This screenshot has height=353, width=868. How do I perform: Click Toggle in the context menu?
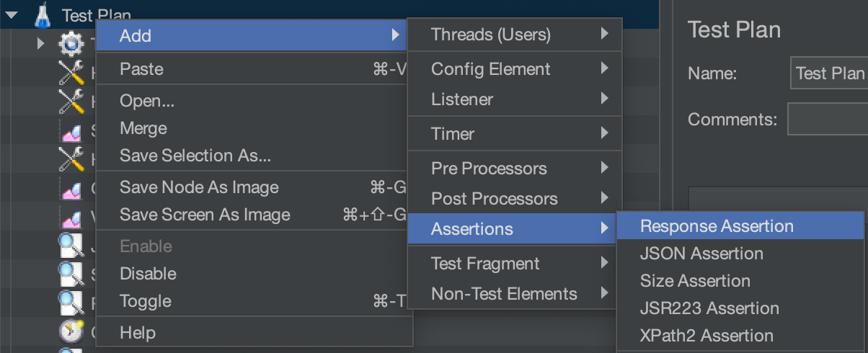[x=145, y=301]
